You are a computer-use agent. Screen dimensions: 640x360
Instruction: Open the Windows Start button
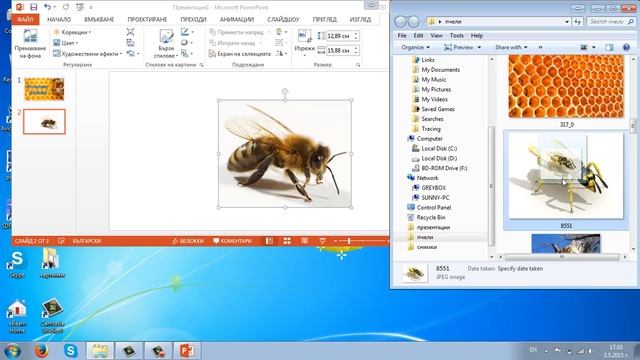(12, 351)
